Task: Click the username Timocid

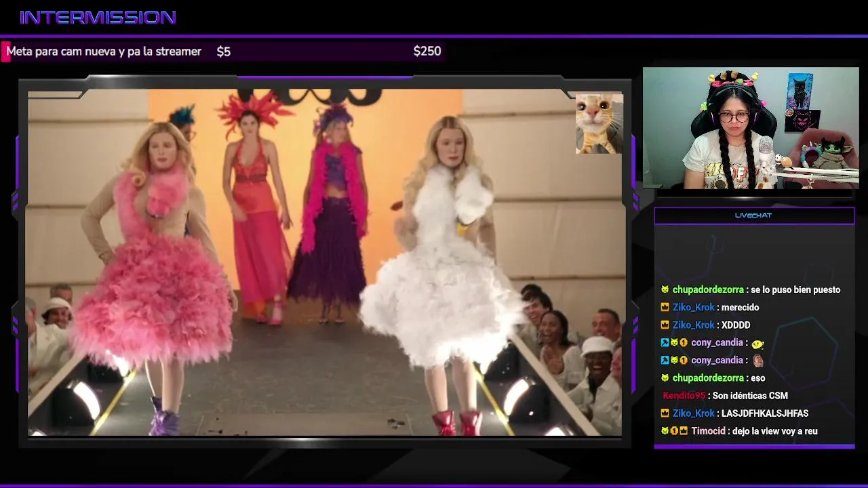Action: [x=709, y=431]
